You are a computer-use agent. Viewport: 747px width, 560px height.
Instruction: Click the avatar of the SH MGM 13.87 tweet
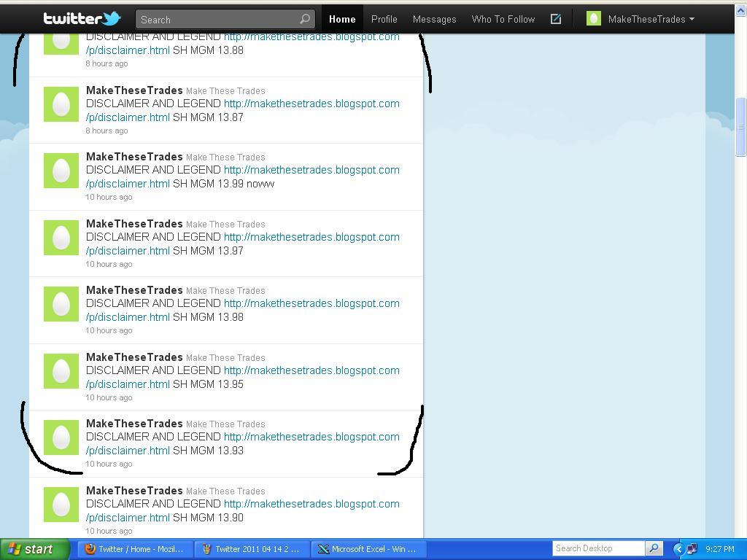pos(61,104)
